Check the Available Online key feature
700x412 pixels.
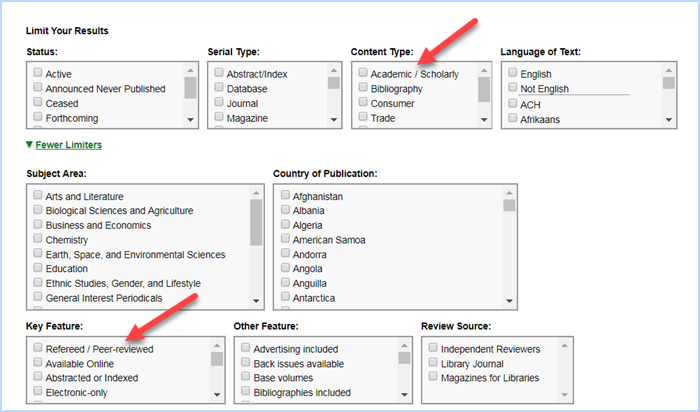[x=38, y=364]
